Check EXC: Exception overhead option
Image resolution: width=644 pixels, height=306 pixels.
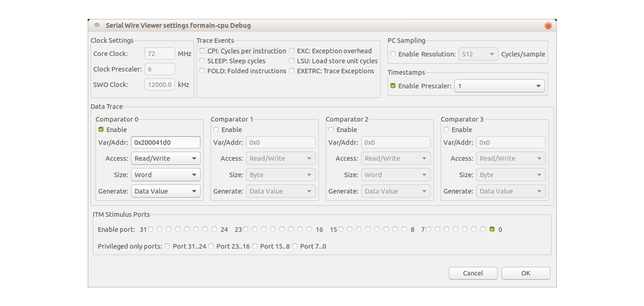[291, 51]
